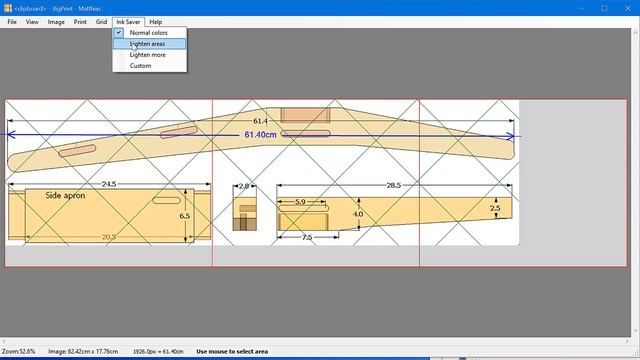This screenshot has width=640, height=360.
Task: Click the Zoom 52.6% status entry
Action: (x=18, y=351)
